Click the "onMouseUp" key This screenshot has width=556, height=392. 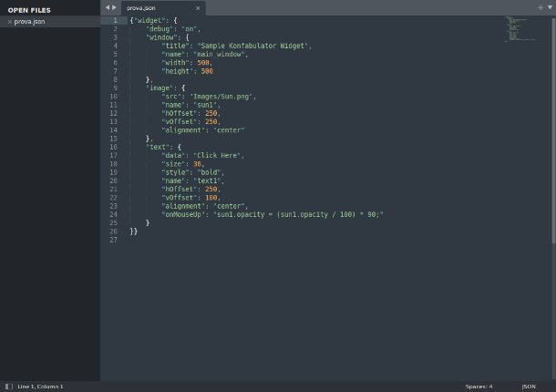tap(184, 214)
